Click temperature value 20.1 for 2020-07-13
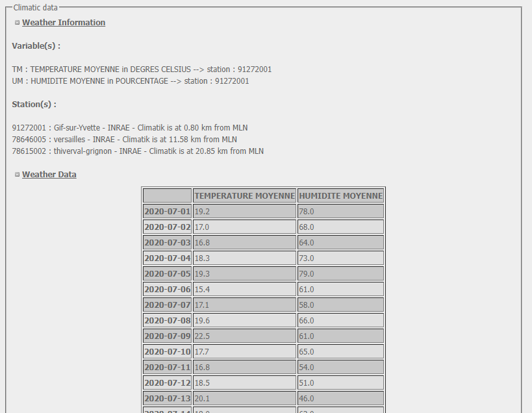Viewport: 532px width, 413px height. pyautogui.click(x=245, y=399)
